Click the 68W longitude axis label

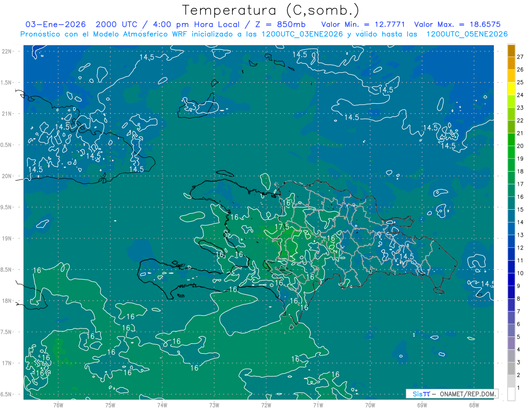click(x=474, y=405)
